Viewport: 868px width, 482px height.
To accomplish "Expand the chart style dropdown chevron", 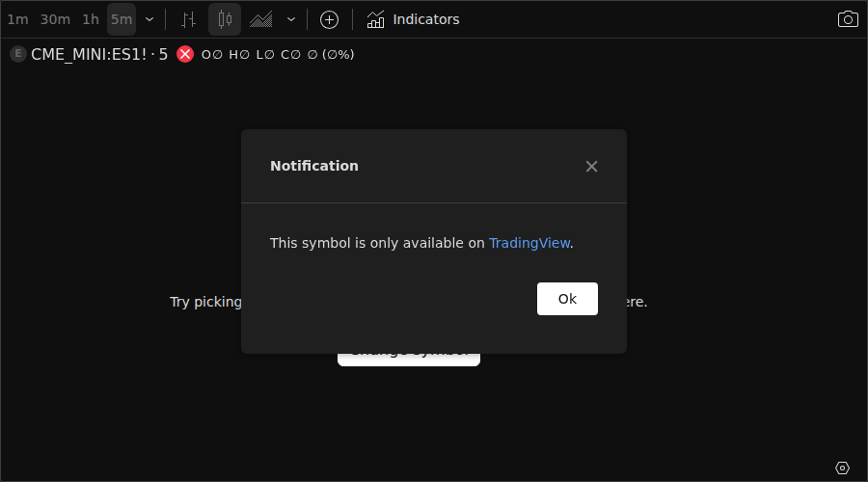I will [291, 20].
